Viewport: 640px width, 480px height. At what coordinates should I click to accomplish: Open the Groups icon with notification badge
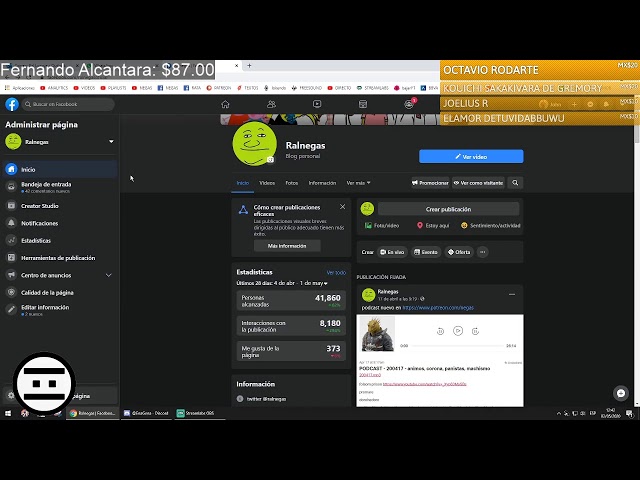pyautogui.click(x=409, y=104)
